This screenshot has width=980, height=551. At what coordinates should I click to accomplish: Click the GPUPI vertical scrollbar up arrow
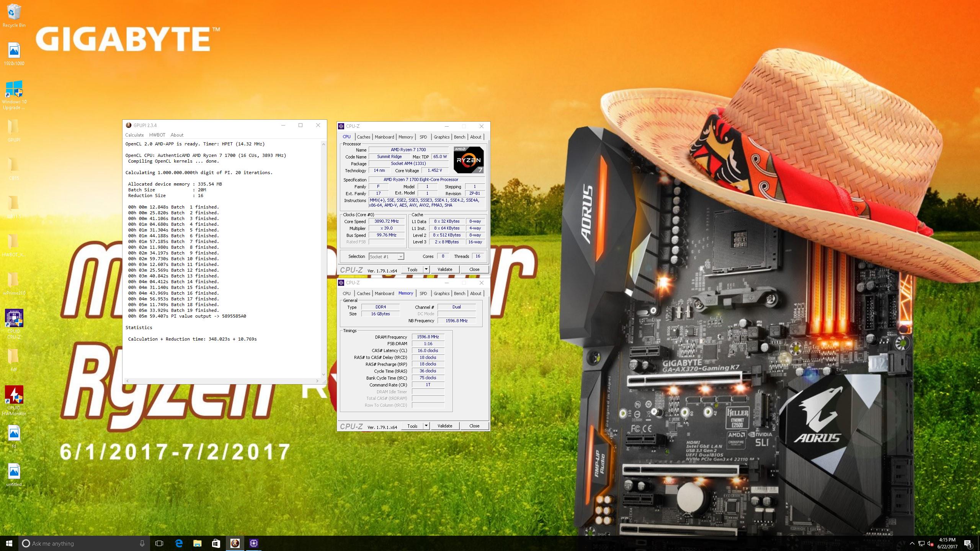(x=323, y=144)
